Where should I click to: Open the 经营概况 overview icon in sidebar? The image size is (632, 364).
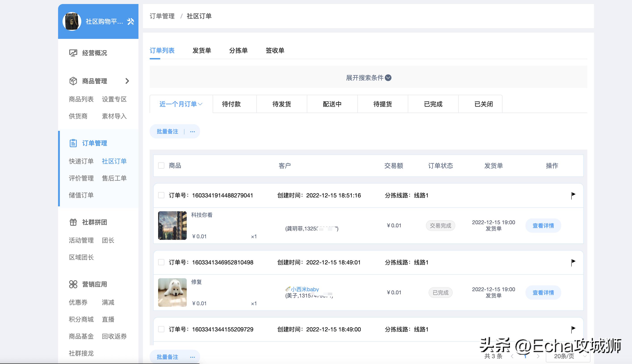coord(73,53)
